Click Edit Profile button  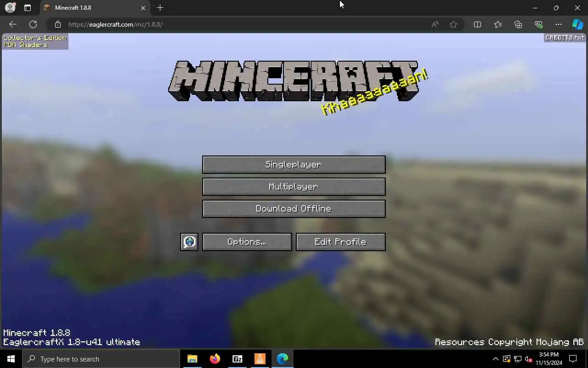(340, 242)
